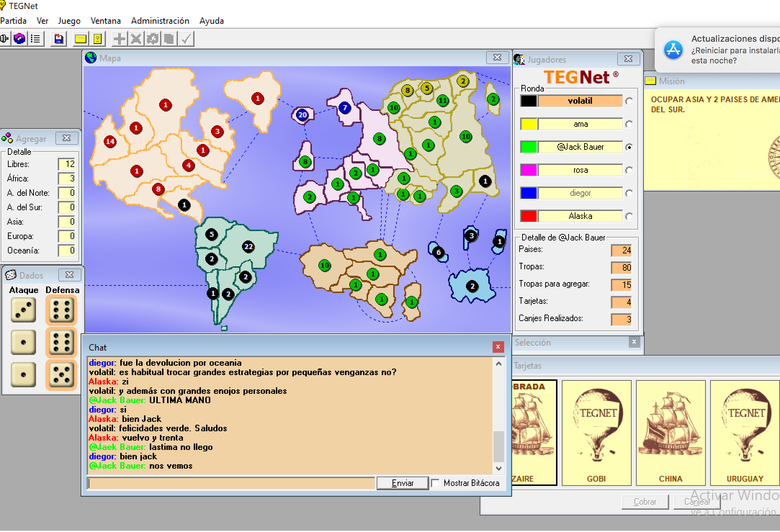Select the red 14 army token in Alaska
The width and height of the screenshot is (780, 532).
coord(110,141)
